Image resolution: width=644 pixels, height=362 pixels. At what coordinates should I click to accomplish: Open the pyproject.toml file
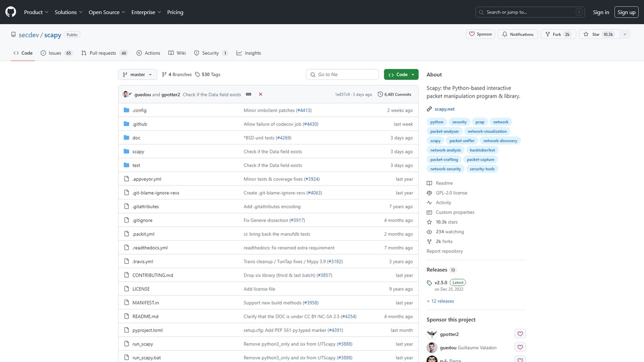[148, 330]
